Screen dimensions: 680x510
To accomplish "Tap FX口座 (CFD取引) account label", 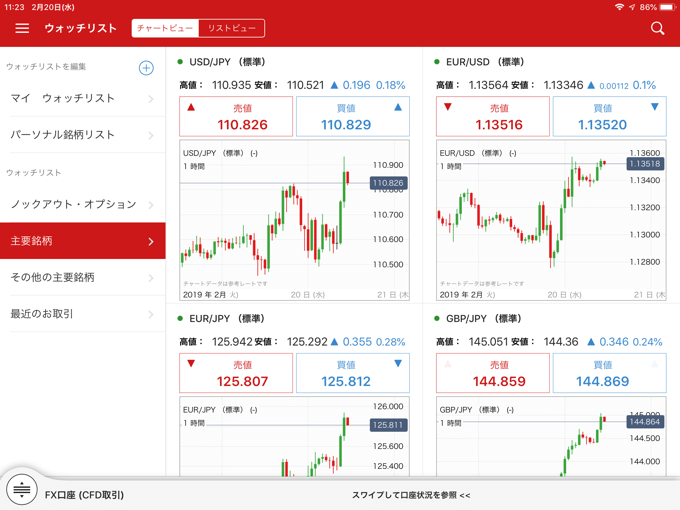I will point(84,495).
